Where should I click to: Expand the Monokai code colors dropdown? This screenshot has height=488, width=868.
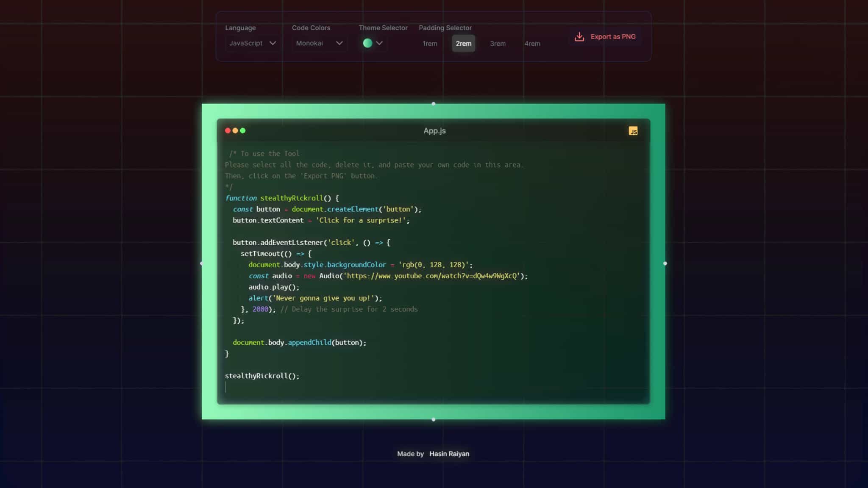pyautogui.click(x=319, y=43)
